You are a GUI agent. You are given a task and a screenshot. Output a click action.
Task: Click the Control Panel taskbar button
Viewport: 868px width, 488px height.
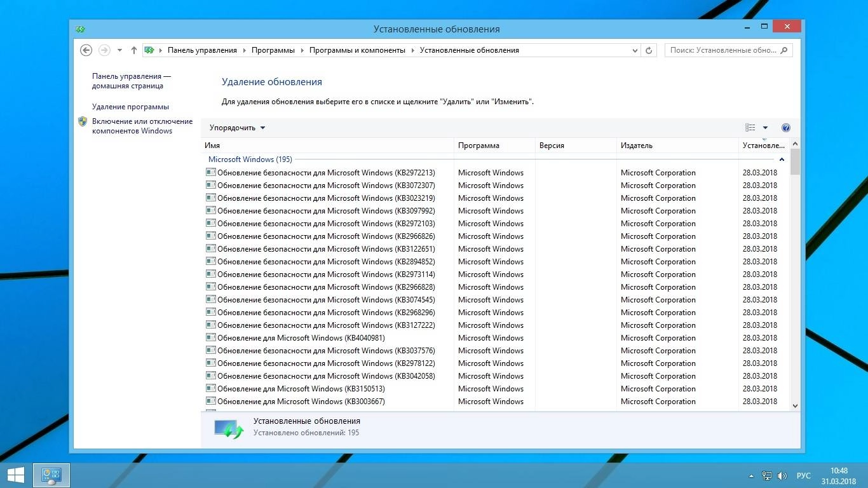click(x=51, y=475)
